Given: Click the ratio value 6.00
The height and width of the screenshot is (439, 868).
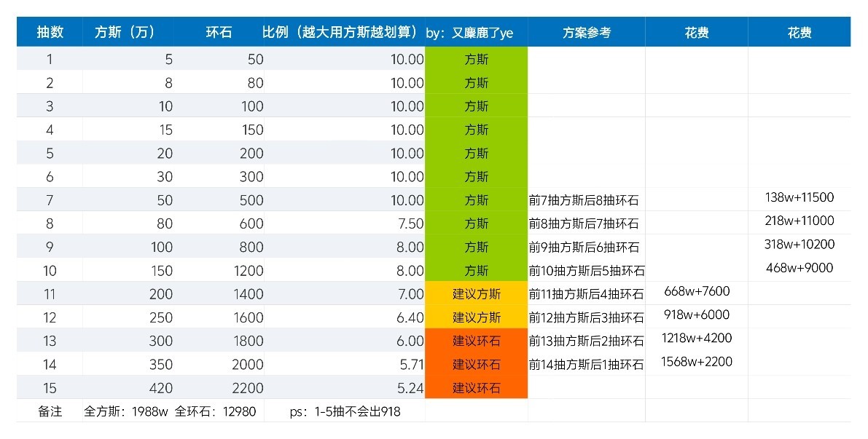Looking at the screenshot, I should coord(410,341).
